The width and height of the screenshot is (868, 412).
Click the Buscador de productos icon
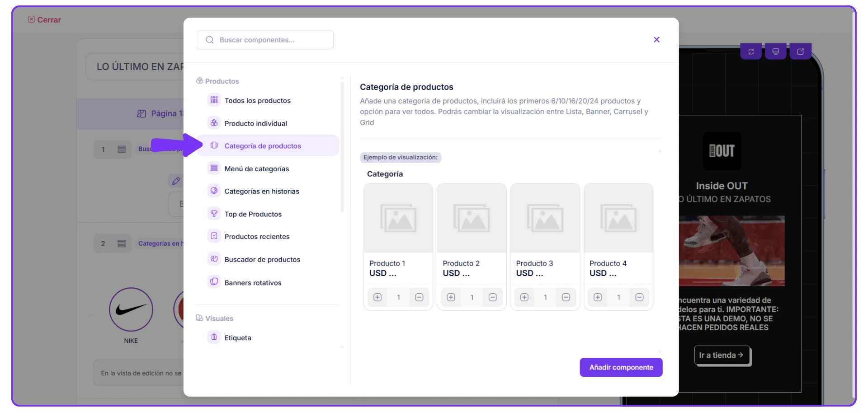(214, 259)
